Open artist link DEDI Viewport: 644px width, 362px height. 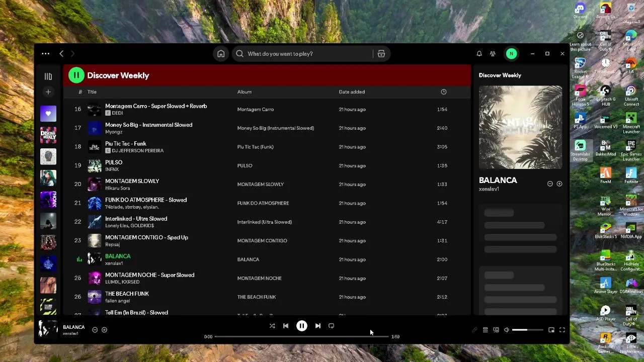coord(117,113)
